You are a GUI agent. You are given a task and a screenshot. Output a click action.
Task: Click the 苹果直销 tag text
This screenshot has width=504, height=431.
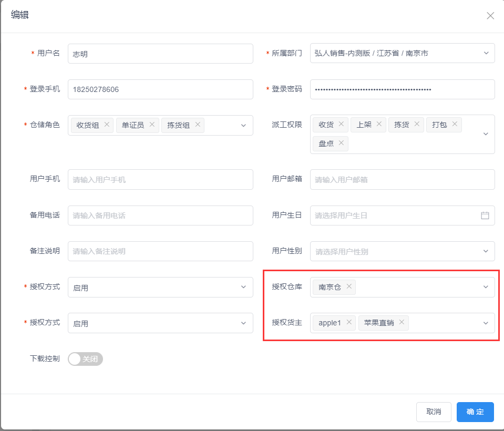(378, 323)
